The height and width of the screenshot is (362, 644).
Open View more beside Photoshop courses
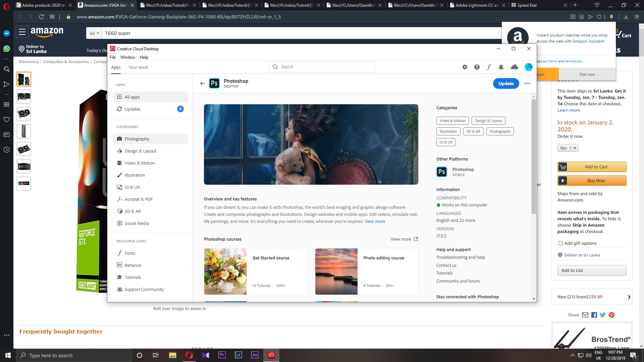[x=404, y=239]
